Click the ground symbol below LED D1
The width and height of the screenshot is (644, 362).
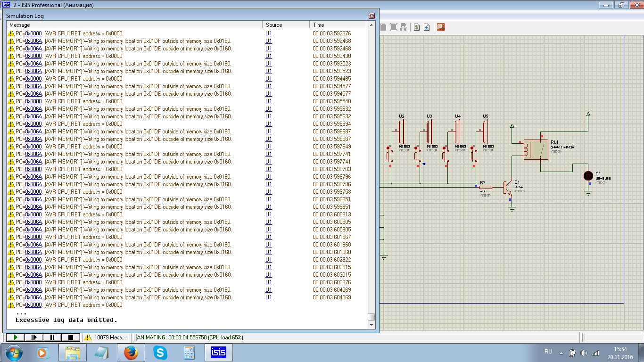tap(588, 193)
